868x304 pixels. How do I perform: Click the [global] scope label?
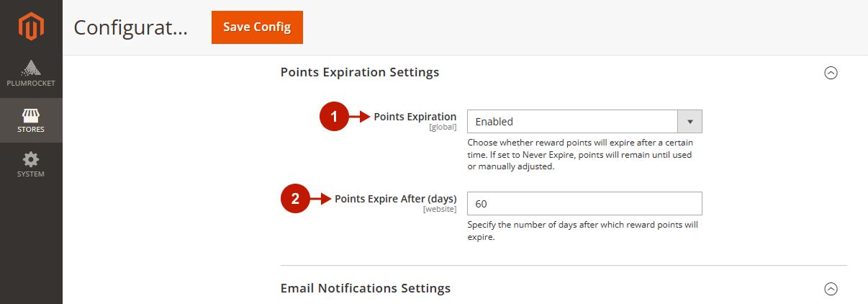pyautogui.click(x=443, y=128)
